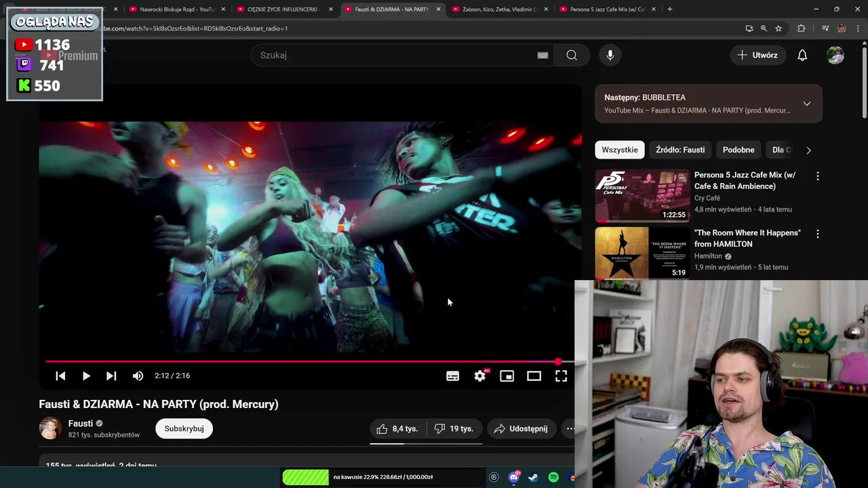Open the Fausti channel name link
The width and height of the screenshot is (868, 488).
click(x=81, y=424)
